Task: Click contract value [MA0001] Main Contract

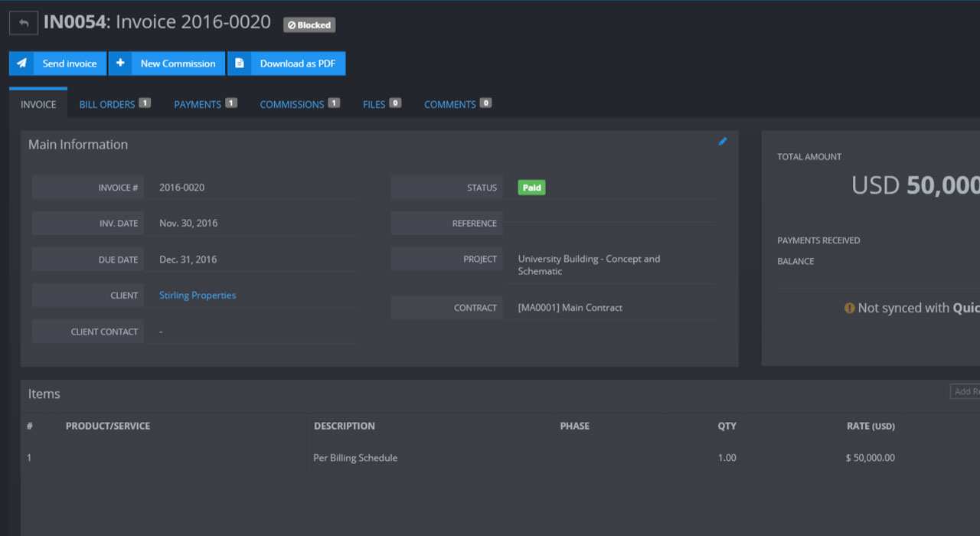Action: 570,308
